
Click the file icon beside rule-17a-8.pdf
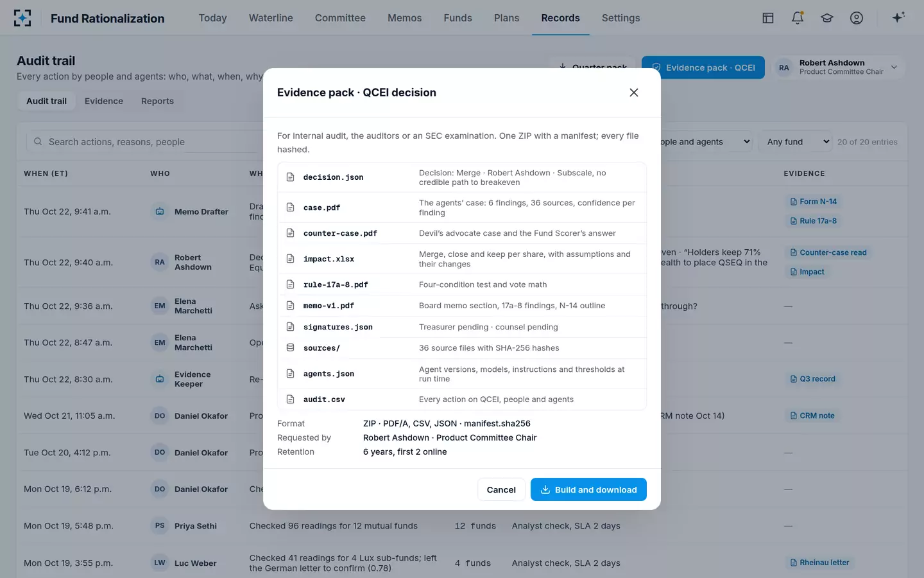coord(290,285)
